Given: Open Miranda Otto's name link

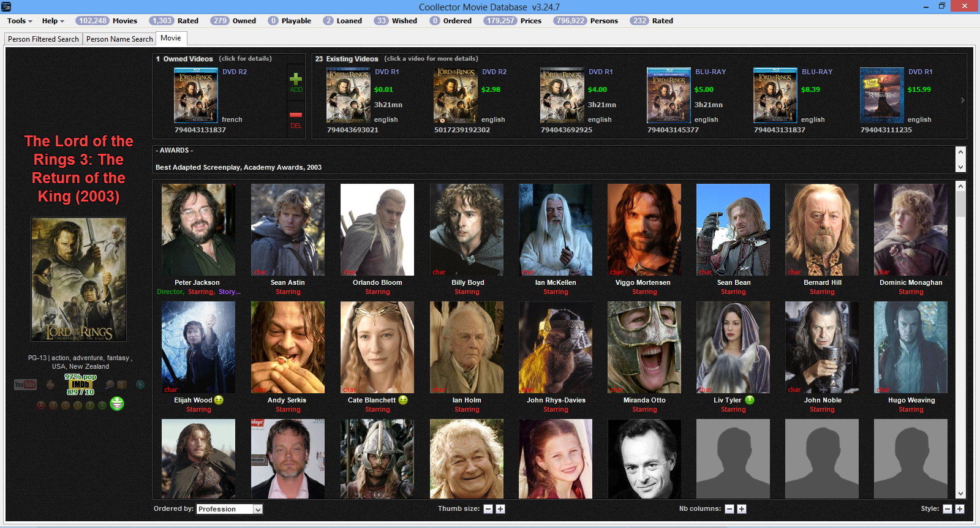Looking at the screenshot, I should [x=644, y=400].
